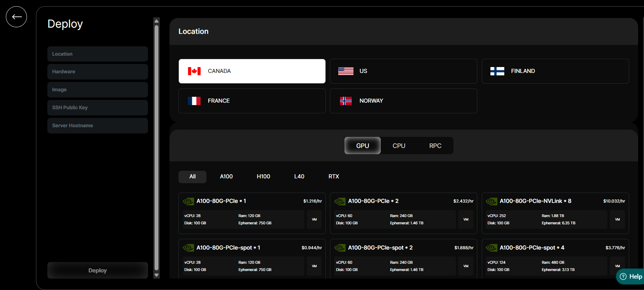
Task: Click the $0.944/hr price
Action: (x=312, y=248)
